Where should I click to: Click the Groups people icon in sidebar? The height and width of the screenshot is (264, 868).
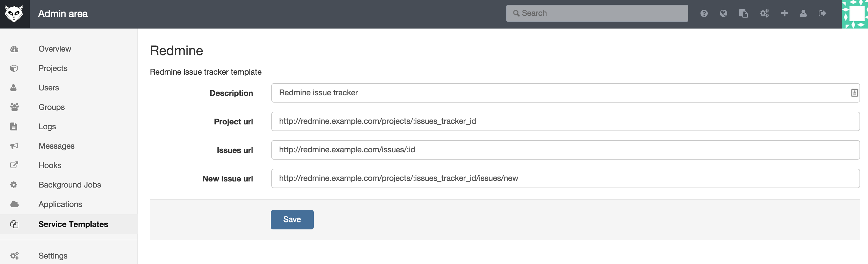click(14, 107)
